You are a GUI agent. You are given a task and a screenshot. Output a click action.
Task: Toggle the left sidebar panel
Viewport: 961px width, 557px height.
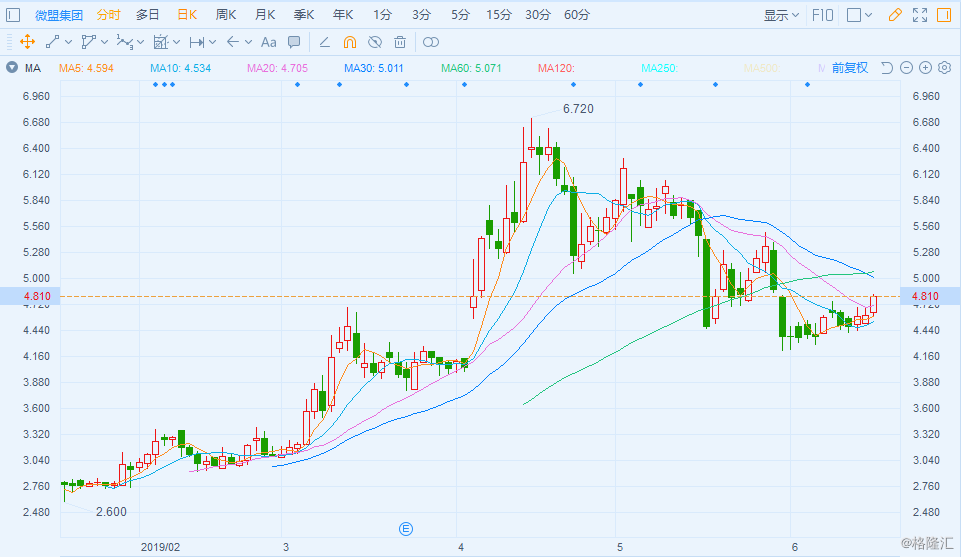[x=13, y=15]
